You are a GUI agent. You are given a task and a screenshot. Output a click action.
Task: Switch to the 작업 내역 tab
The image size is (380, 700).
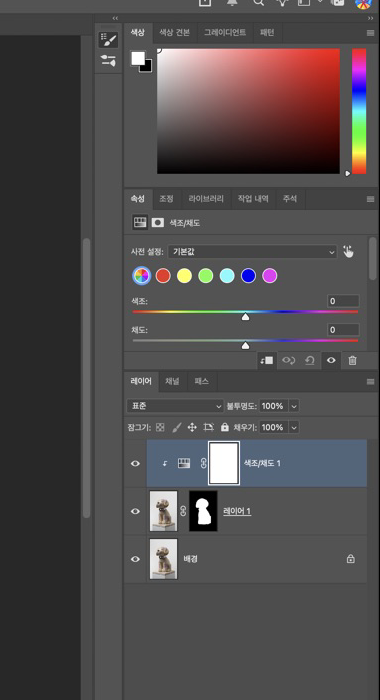click(x=253, y=199)
